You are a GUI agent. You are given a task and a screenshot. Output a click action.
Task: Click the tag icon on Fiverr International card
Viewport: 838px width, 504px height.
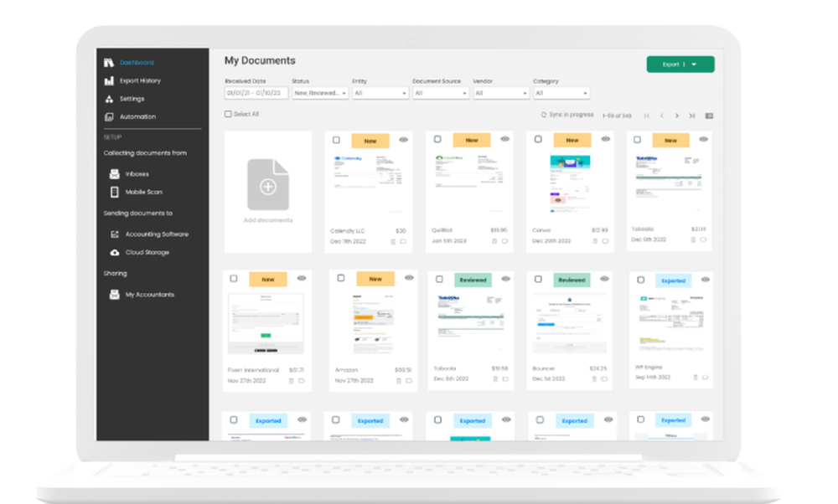pyautogui.click(x=302, y=381)
